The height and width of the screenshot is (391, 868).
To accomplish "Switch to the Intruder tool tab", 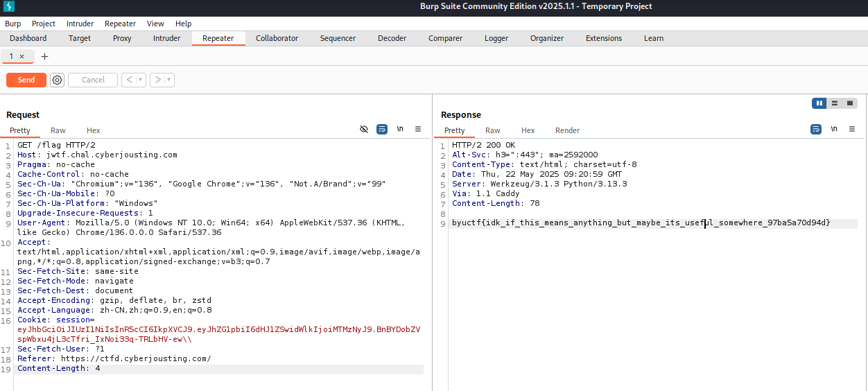I will tap(166, 38).
